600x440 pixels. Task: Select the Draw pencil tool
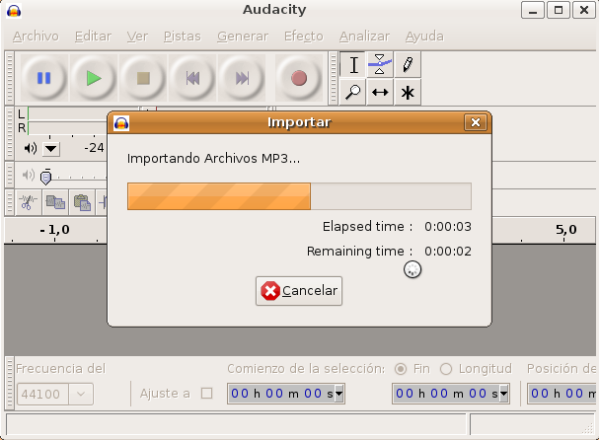pos(407,65)
